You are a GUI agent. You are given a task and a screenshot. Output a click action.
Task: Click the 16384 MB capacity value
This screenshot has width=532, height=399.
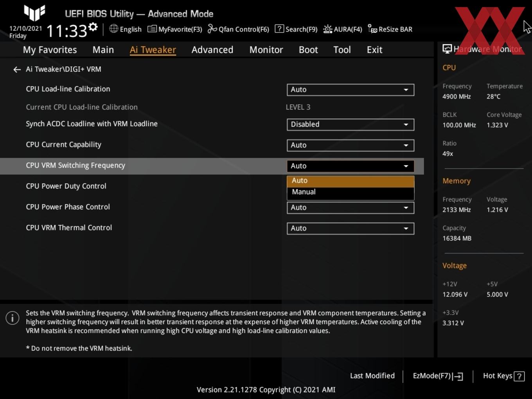click(457, 238)
